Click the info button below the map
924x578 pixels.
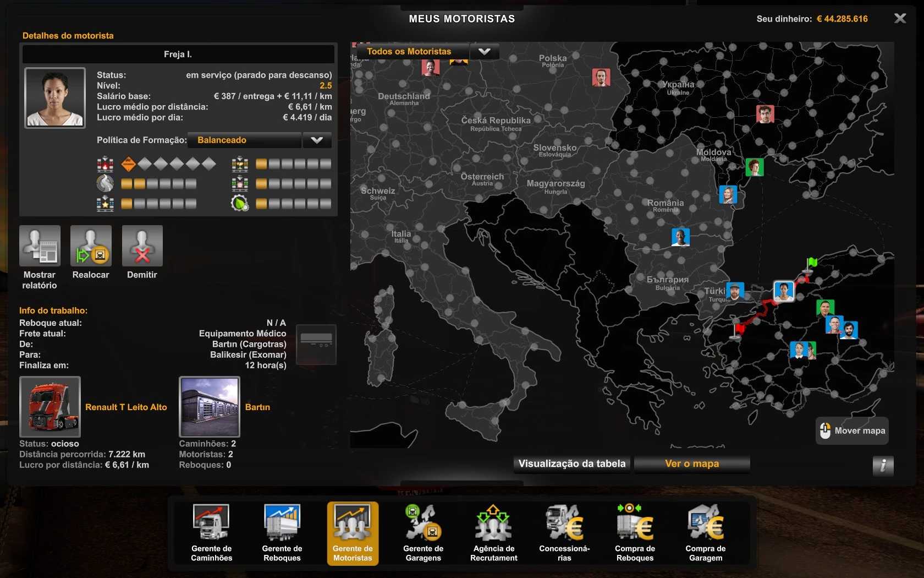(x=883, y=465)
